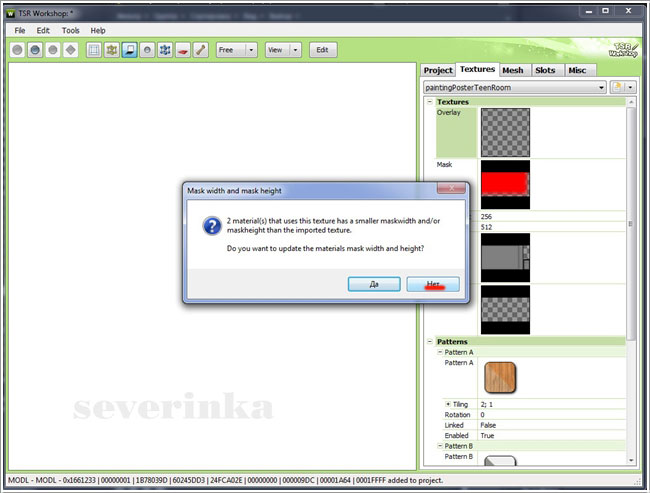
Task: Click the Да button in dialog
Action: pos(373,284)
